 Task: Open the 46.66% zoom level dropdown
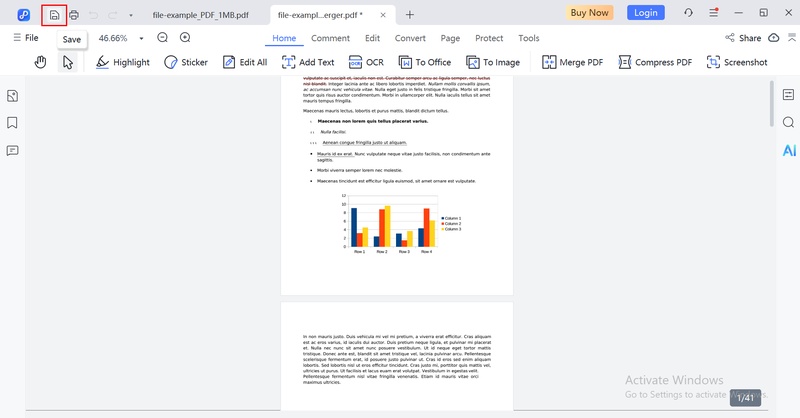141,38
